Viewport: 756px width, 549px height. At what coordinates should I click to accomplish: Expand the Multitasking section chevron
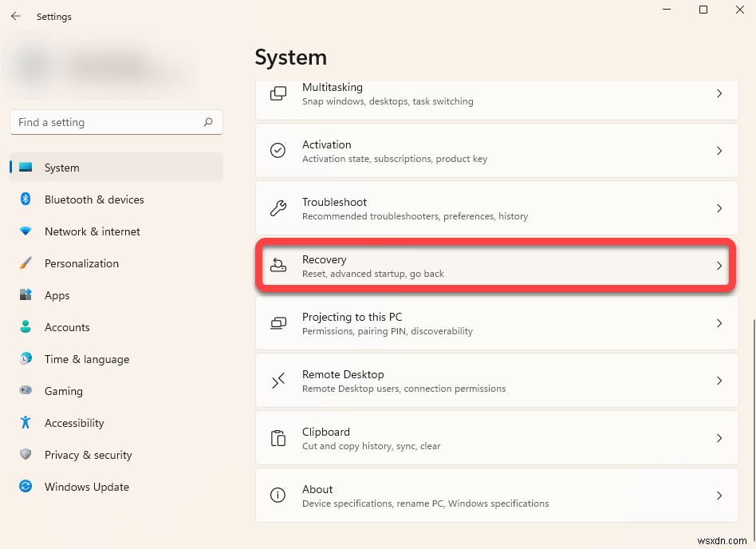click(719, 93)
